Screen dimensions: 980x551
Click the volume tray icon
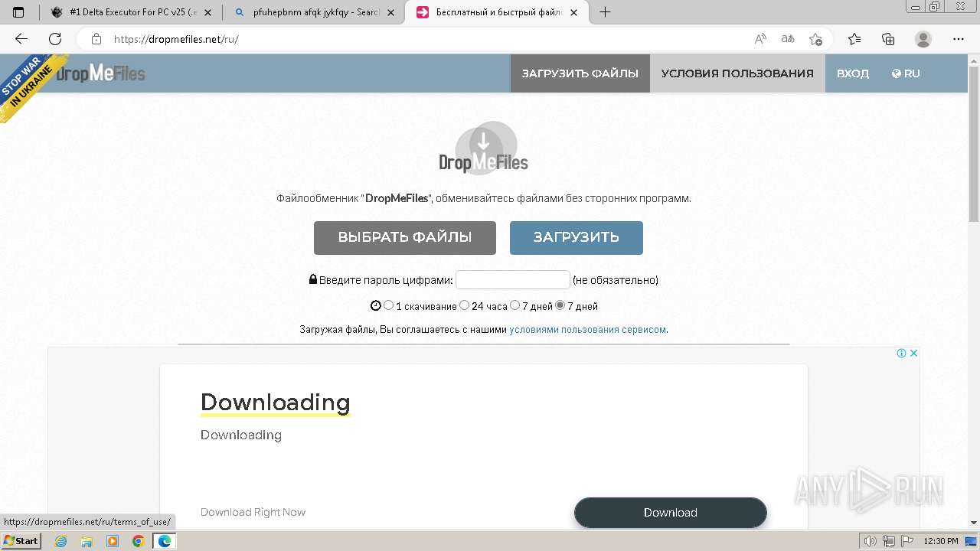tap(871, 541)
